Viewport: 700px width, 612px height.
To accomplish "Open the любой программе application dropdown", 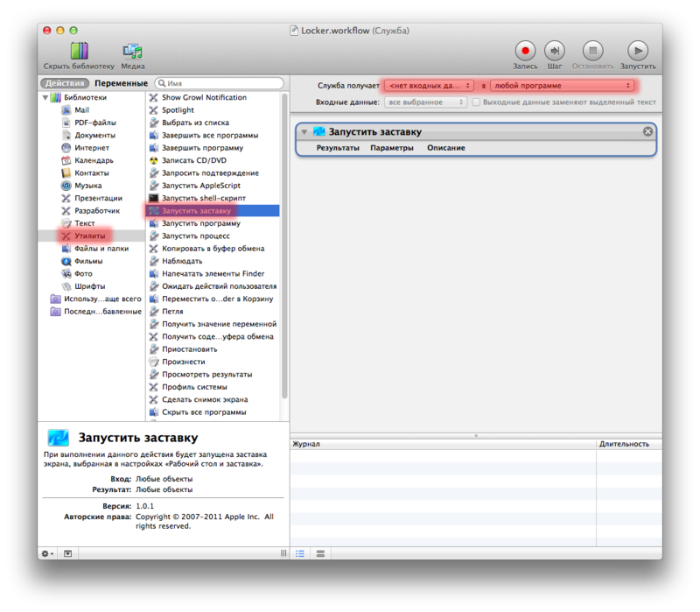I will 562,85.
